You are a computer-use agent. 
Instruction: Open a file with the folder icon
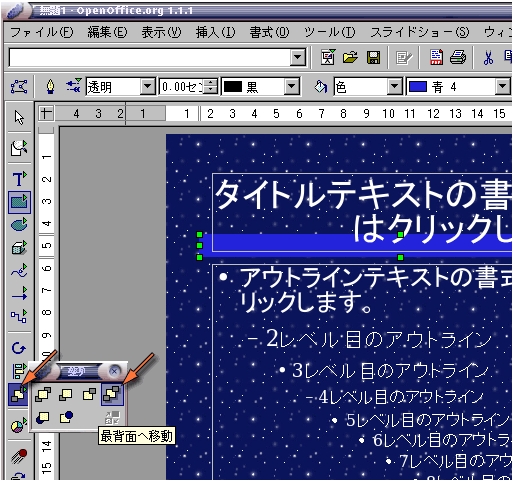pyautogui.click(x=350, y=57)
